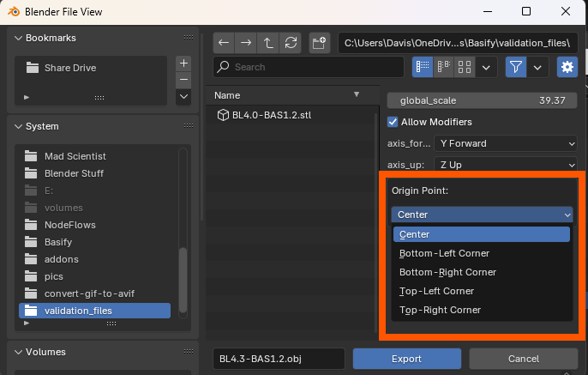Switch to vertical list display mode
This screenshot has width=588, height=375.
(x=423, y=67)
